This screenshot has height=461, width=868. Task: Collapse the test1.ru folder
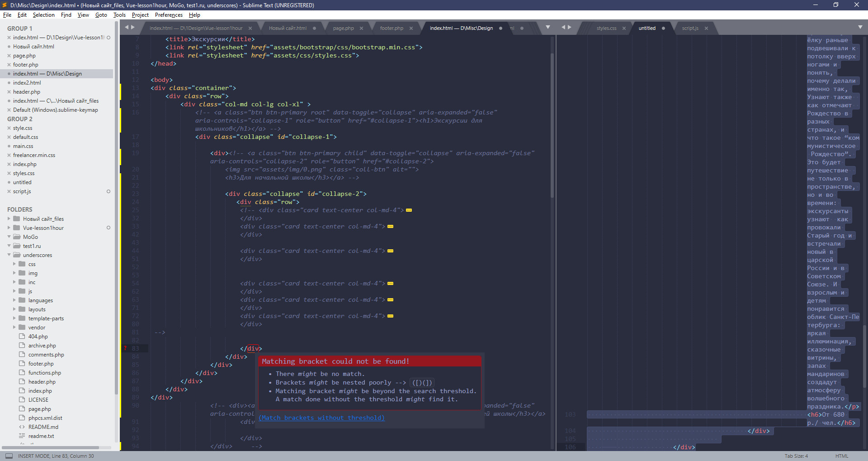click(x=9, y=246)
